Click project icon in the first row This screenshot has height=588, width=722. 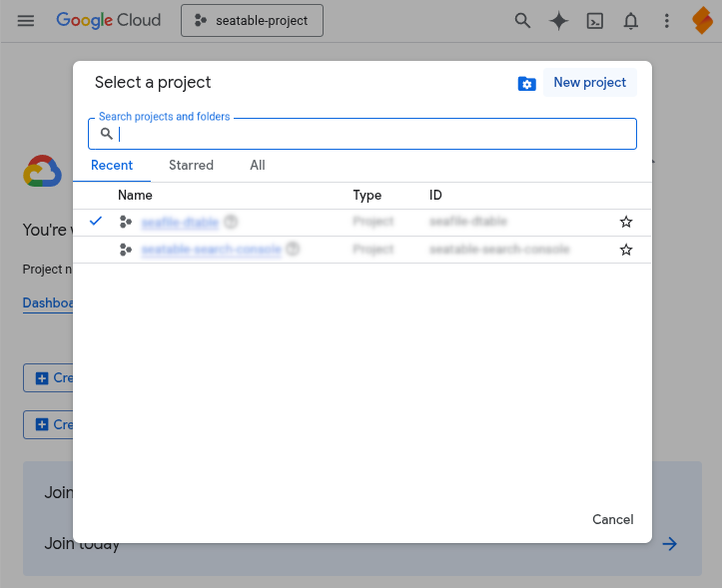pyautogui.click(x=125, y=222)
